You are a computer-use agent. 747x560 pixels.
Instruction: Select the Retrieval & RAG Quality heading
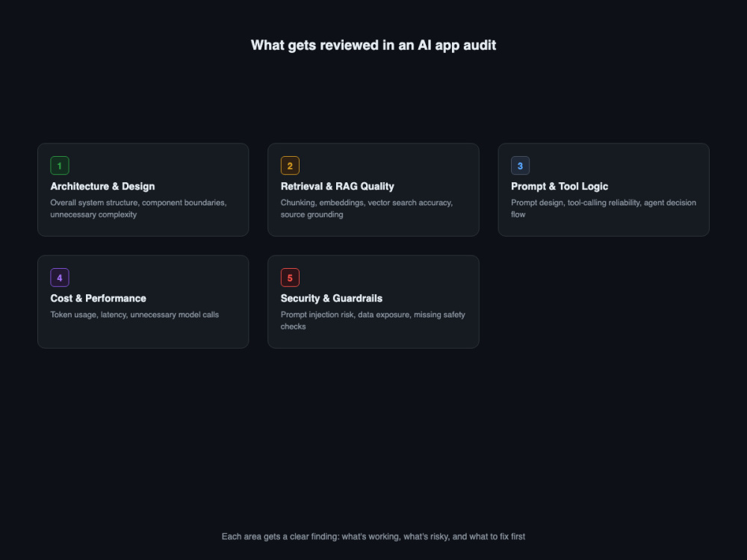point(338,186)
